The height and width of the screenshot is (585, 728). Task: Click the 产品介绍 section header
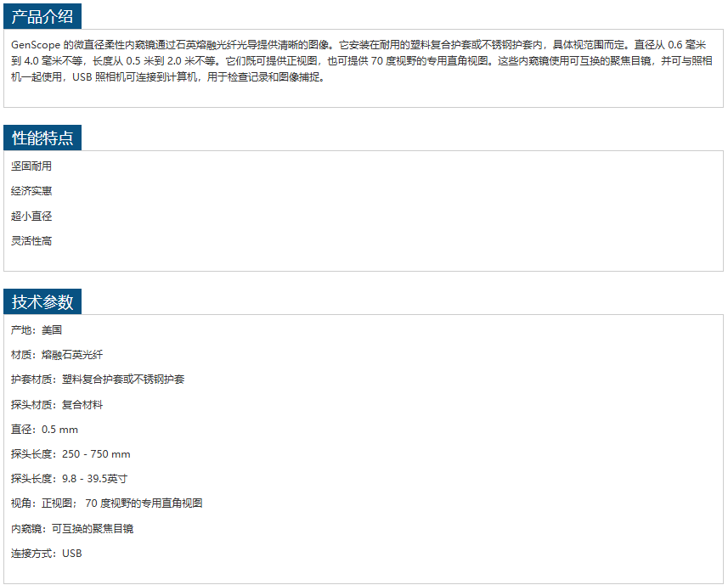coord(42,17)
